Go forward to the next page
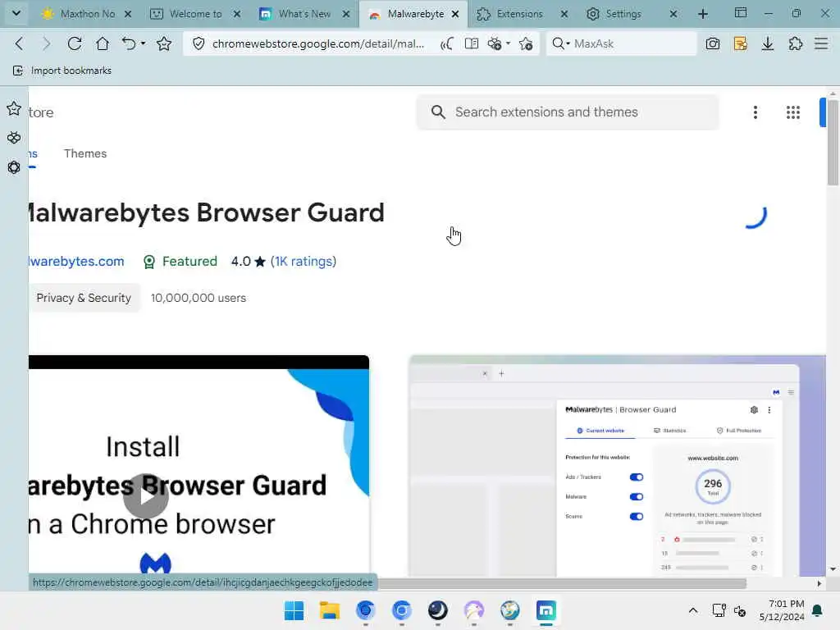Viewport: 840px width, 630px height. click(47, 43)
